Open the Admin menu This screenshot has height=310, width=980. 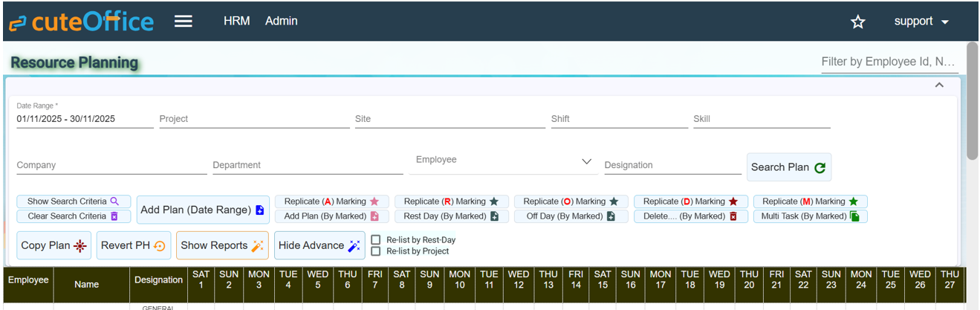(x=282, y=21)
